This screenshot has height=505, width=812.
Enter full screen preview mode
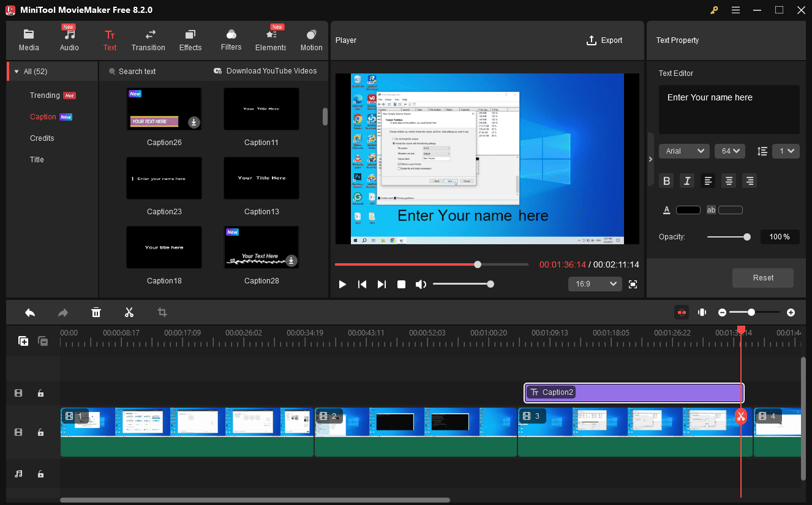633,284
